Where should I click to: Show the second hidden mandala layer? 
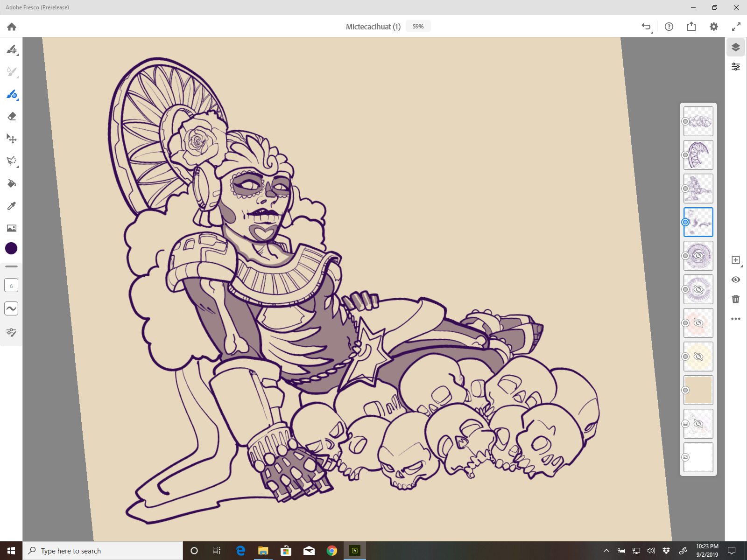click(698, 289)
